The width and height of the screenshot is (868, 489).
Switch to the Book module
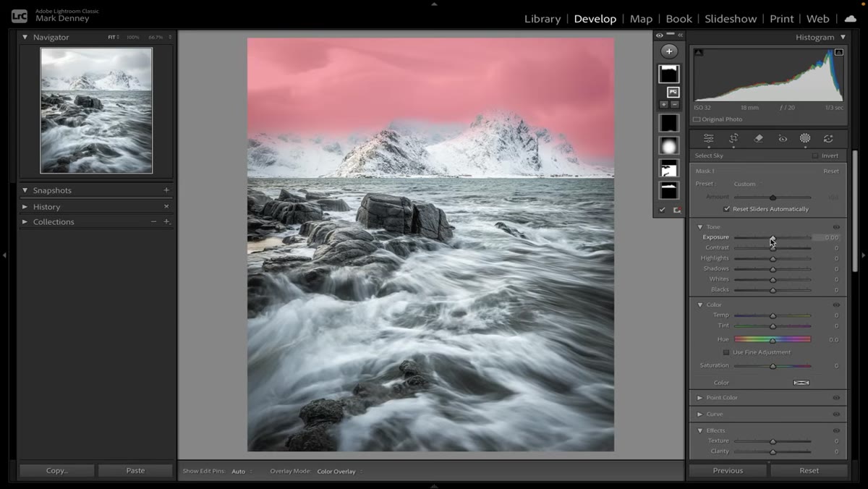point(678,19)
